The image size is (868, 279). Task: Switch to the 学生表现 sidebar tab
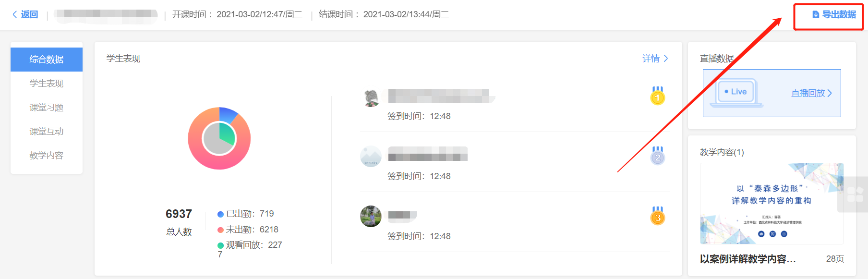point(47,84)
